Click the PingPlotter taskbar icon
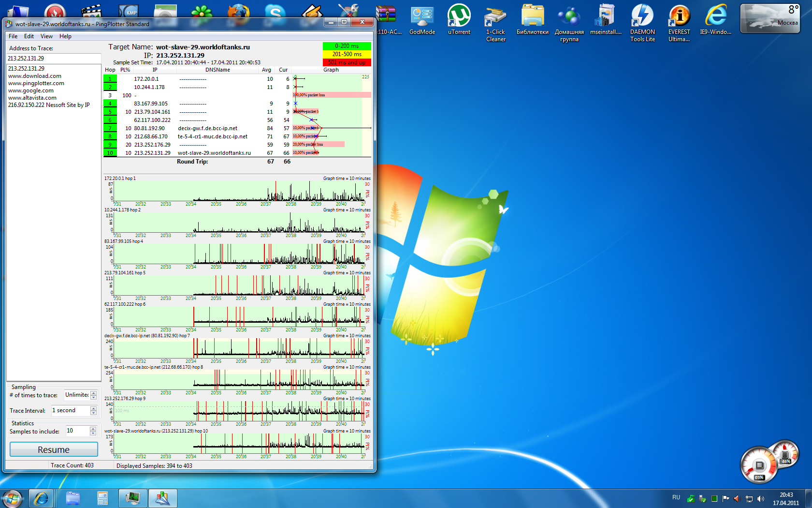Image resolution: width=812 pixels, height=508 pixels. [x=163, y=498]
